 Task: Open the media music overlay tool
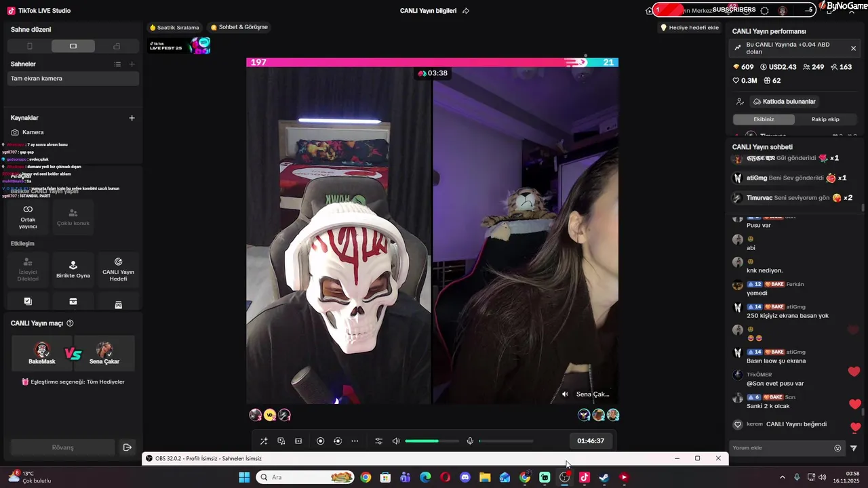pyautogui.click(x=281, y=441)
